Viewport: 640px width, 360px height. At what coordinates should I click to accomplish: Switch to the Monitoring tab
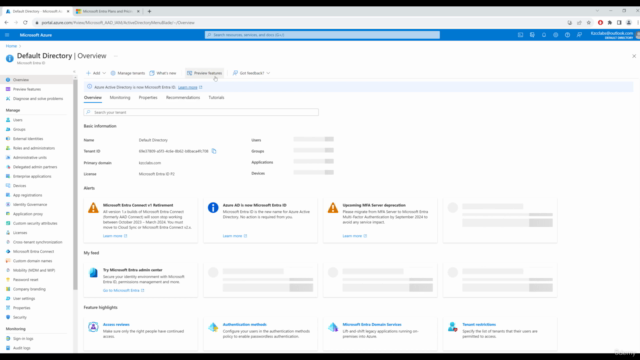click(x=120, y=98)
